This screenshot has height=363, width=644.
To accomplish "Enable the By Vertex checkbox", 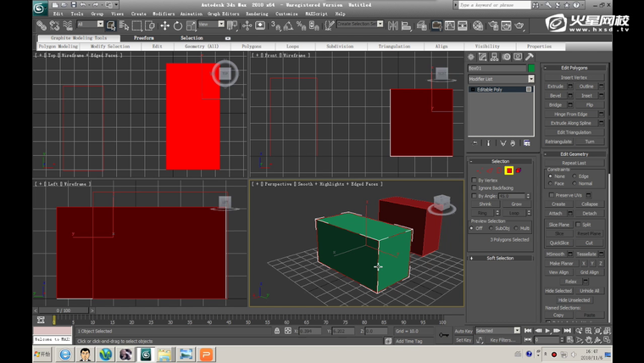I will (474, 181).
